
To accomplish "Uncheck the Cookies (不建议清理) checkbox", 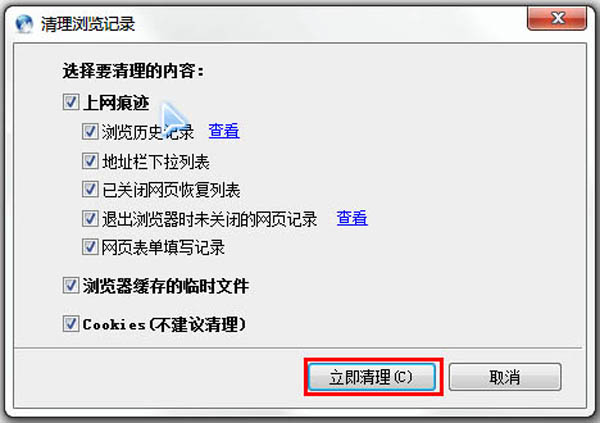I will pyautogui.click(x=71, y=324).
